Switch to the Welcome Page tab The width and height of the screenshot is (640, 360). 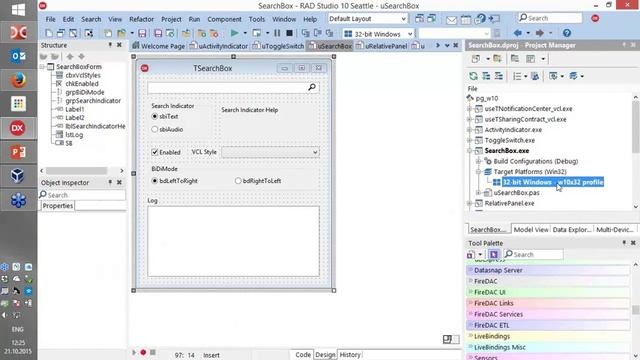159,46
